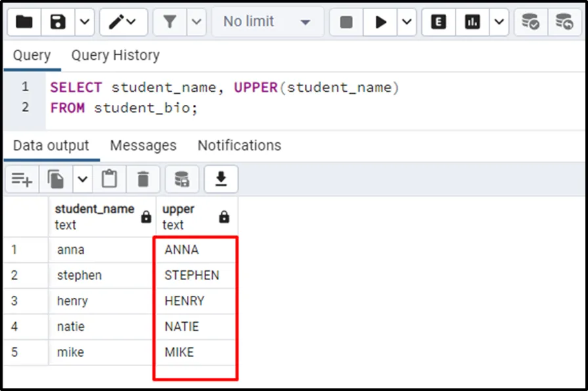This screenshot has width=588, height=391.
Task: Expand the Execute options dropdown arrow
Action: pos(407,22)
